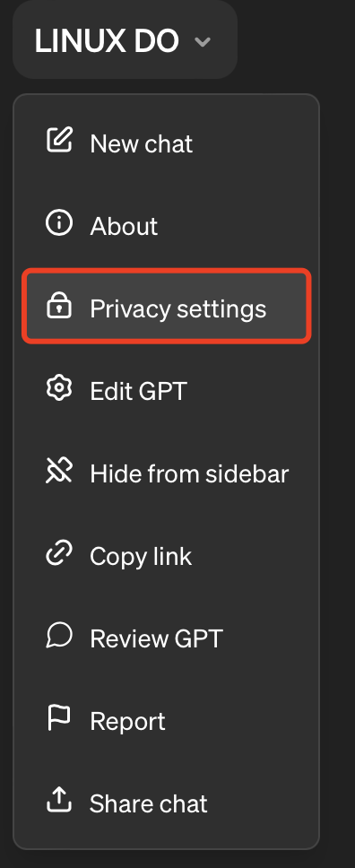Click the New chat pencil icon
355x868 pixels.
pos(59,140)
